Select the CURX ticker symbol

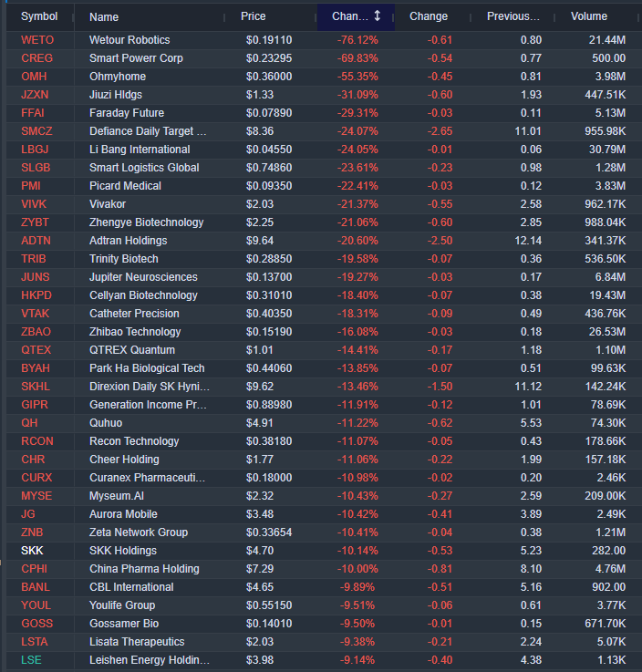[x=36, y=478]
